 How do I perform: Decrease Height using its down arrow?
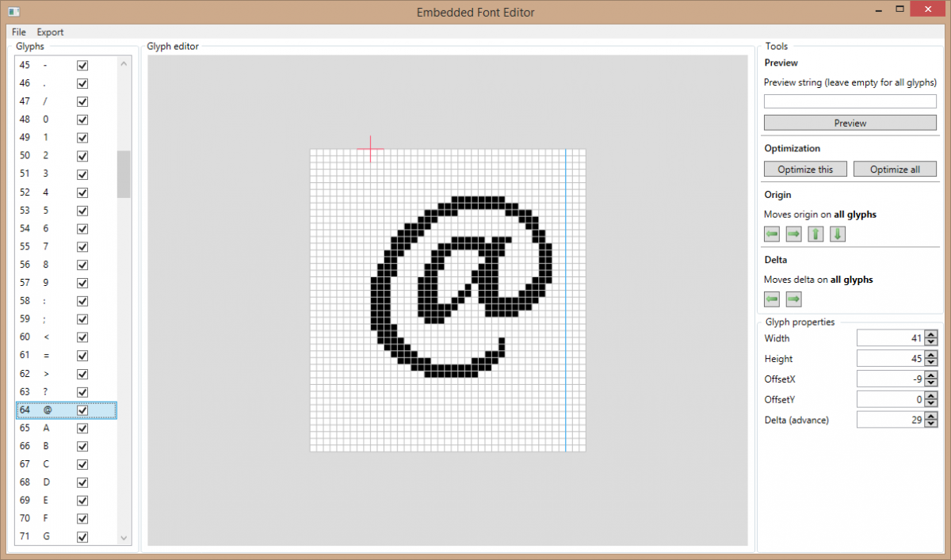click(931, 362)
